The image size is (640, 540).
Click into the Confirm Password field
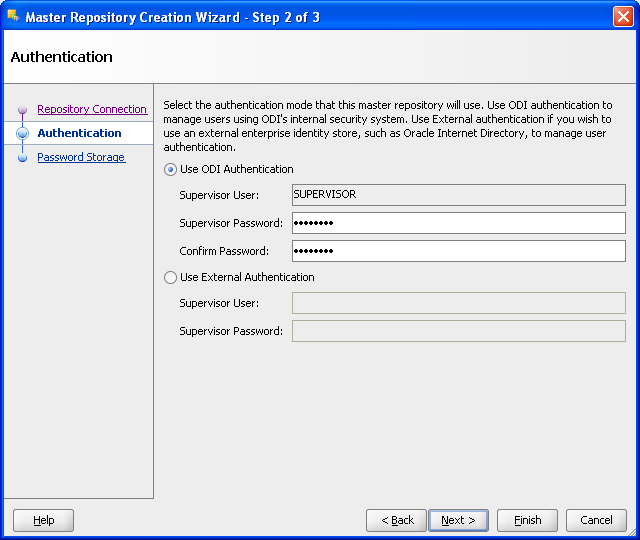pos(459,251)
